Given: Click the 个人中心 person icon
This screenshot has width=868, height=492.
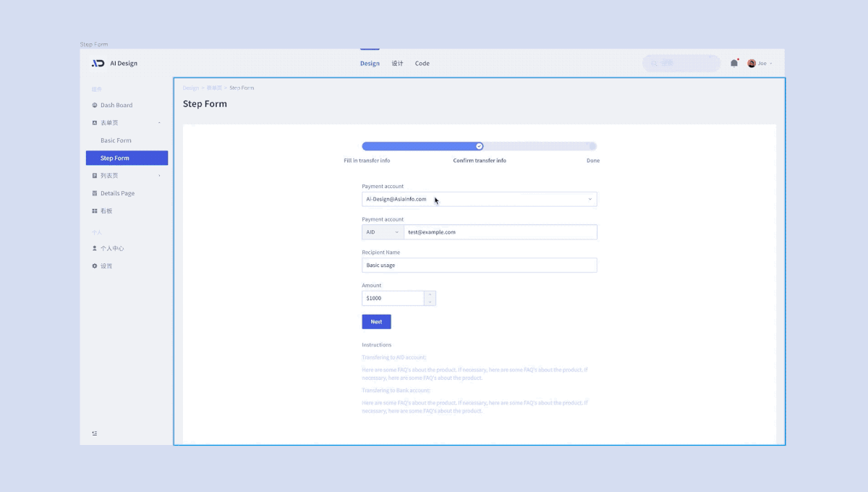Looking at the screenshot, I should point(95,248).
